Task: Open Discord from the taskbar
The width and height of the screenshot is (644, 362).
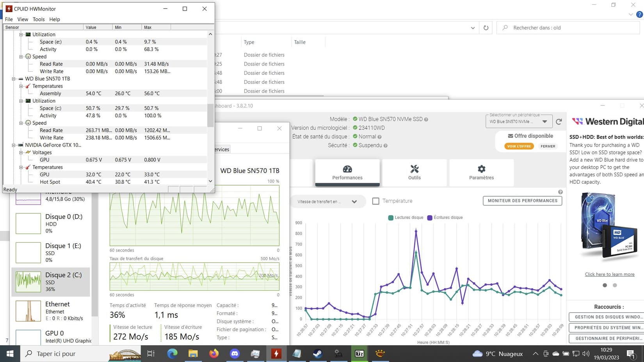Action: pyautogui.click(x=235, y=353)
